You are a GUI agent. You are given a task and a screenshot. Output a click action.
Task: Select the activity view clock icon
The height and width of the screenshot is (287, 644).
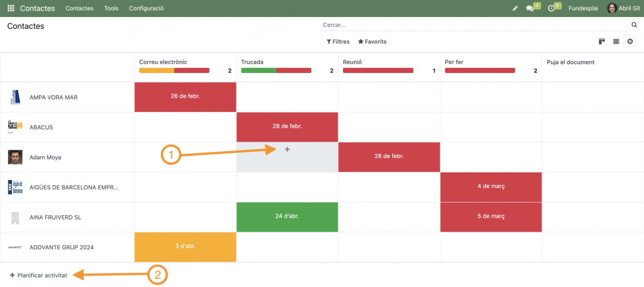point(630,42)
